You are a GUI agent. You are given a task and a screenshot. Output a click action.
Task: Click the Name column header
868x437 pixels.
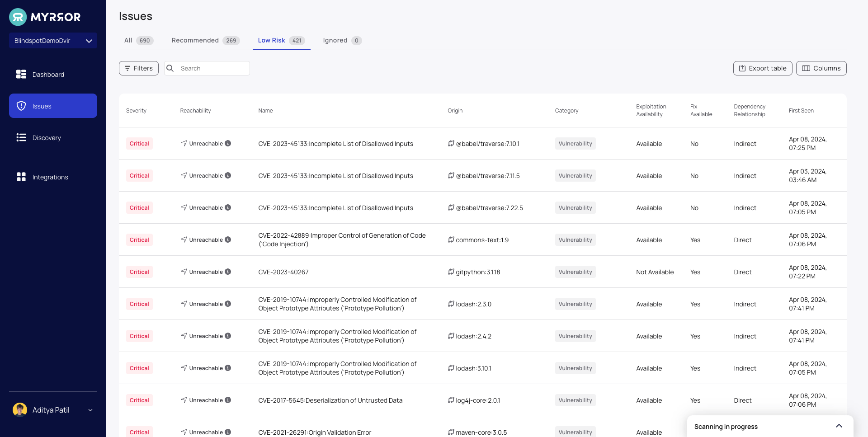[x=265, y=111]
